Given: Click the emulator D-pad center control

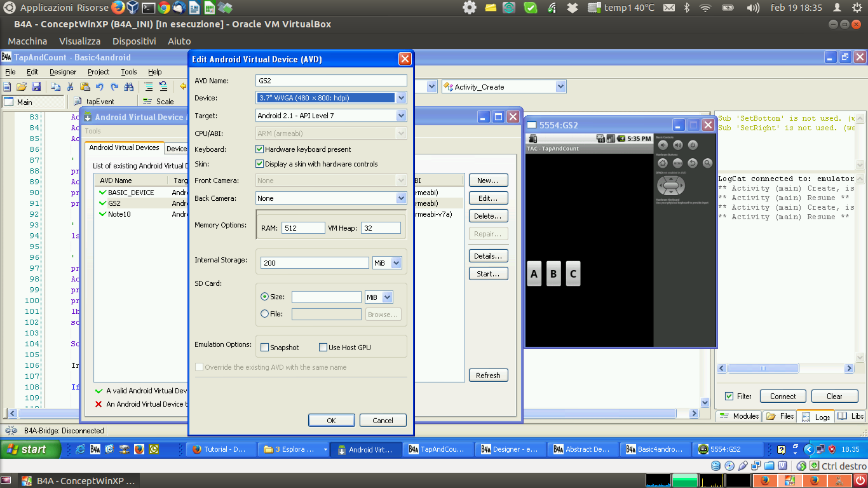Looking at the screenshot, I should 671,186.
